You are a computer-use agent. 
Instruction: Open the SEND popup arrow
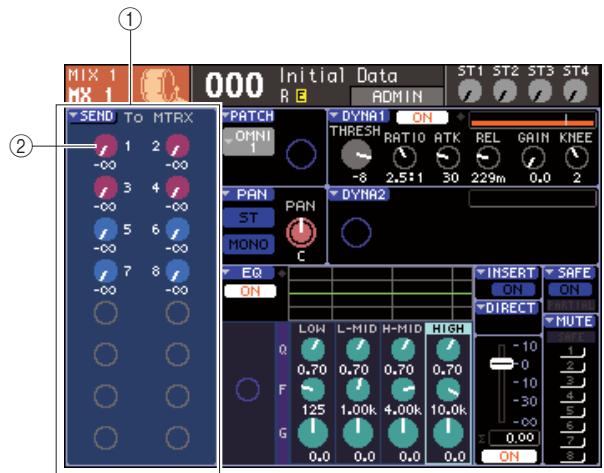[x=92, y=116]
